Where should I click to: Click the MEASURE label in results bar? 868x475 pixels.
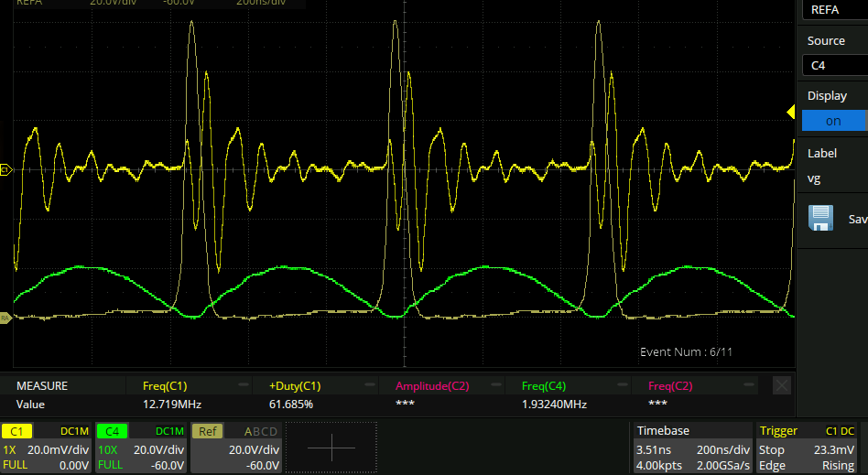click(x=42, y=386)
